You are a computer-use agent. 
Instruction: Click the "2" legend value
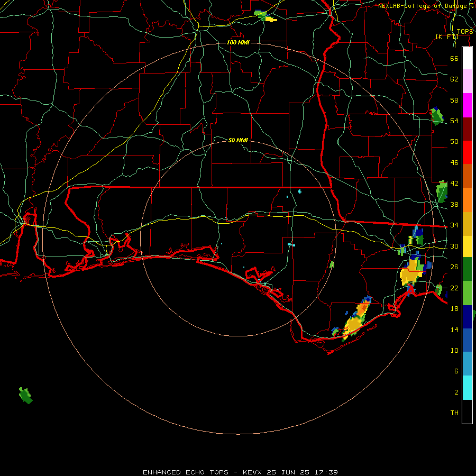click(x=456, y=392)
